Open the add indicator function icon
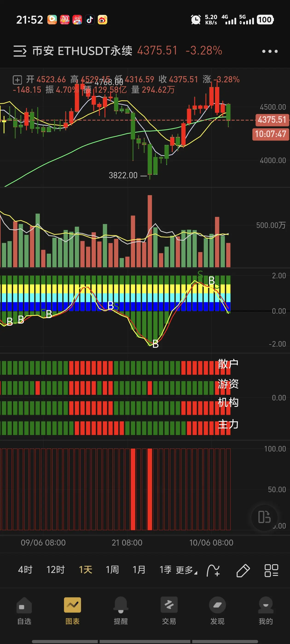This screenshot has width=290, height=644. [x=213, y=570]
